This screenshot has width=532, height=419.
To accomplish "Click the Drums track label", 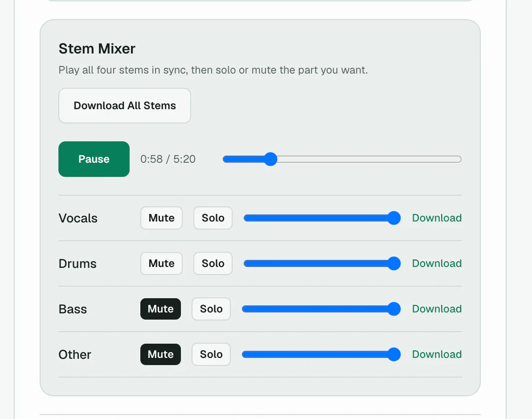I will (x=78, y=263).
